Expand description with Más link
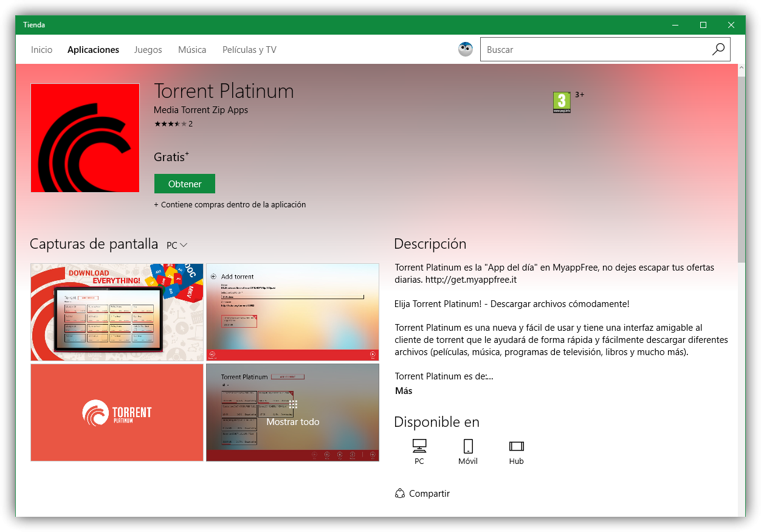The height and width of the screenshot is (532, 761). pyautogui.click(x=404, y=391)
